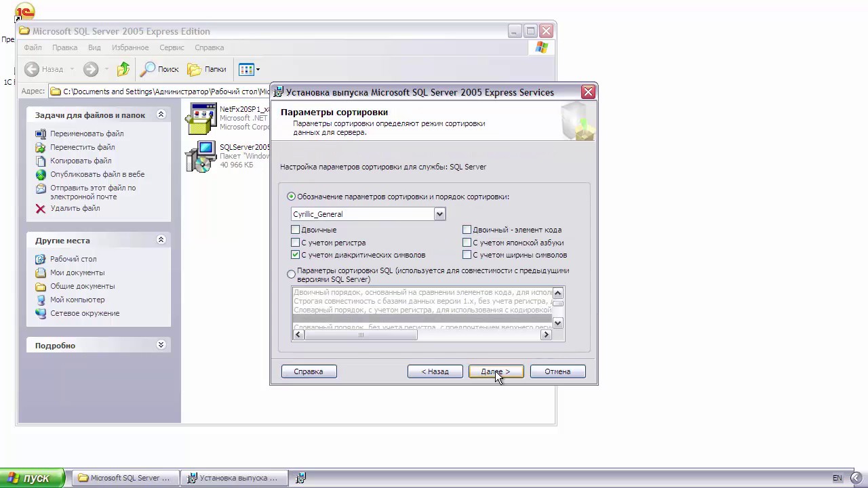Click the Далее > button
The image size is (868, 488).
[496, 371]
